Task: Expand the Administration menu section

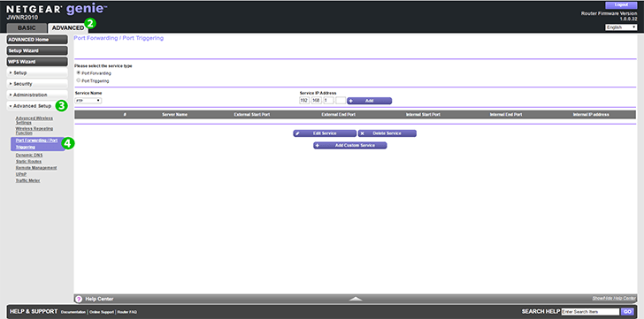Action: click(37, 95)
